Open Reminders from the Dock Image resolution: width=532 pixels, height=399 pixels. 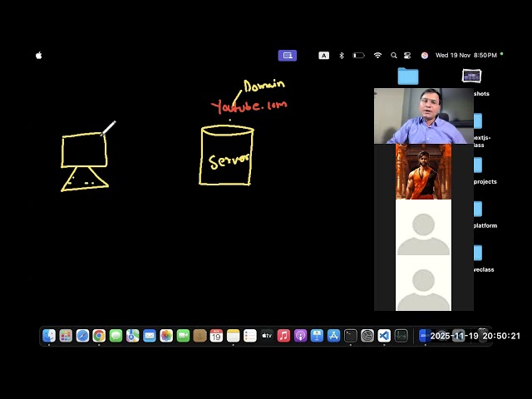coord(250,336)
